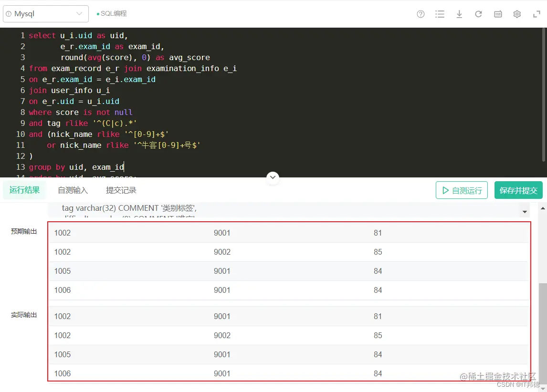
Task: Expand the input description dropdown arrow
Action: point(525,212)
